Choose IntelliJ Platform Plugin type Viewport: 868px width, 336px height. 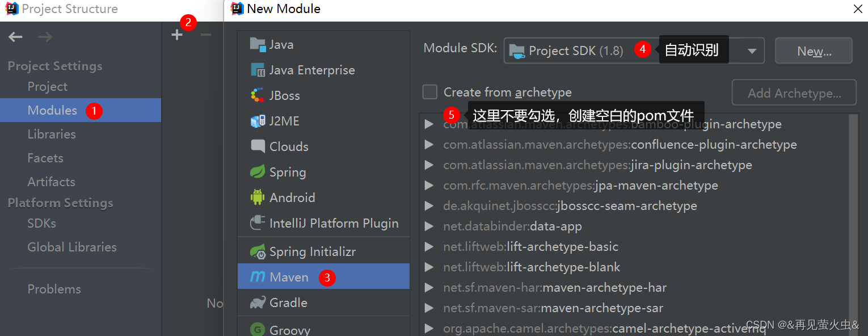(323, 223)
